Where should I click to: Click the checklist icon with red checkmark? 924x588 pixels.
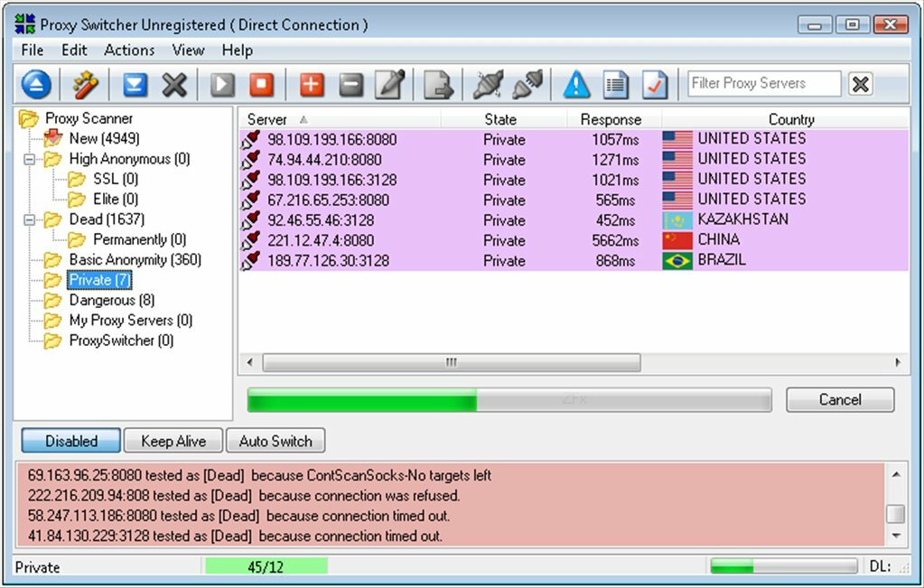pos(655,85)
